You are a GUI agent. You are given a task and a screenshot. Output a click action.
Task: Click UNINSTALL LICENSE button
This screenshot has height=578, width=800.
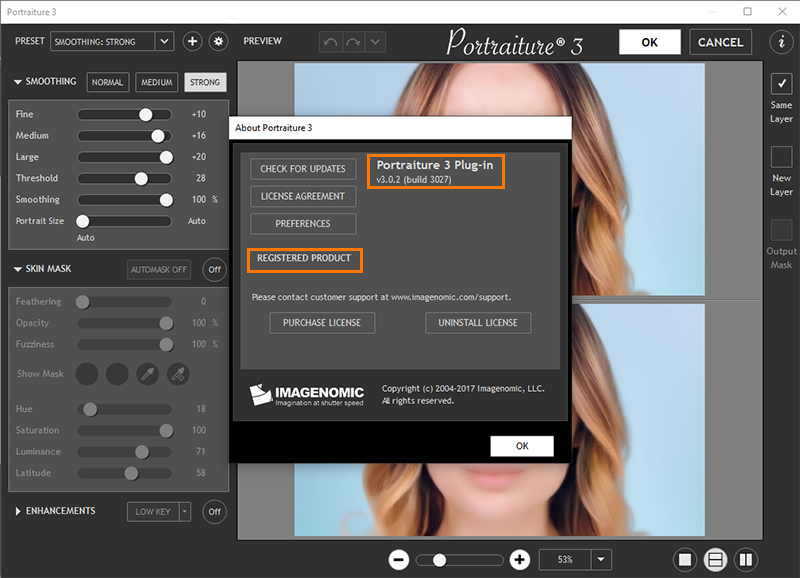pos(478,323)
